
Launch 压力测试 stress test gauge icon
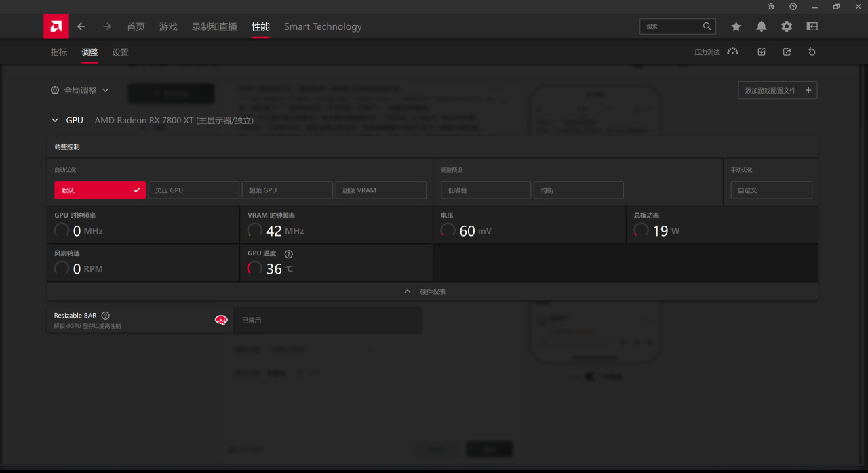732,52
